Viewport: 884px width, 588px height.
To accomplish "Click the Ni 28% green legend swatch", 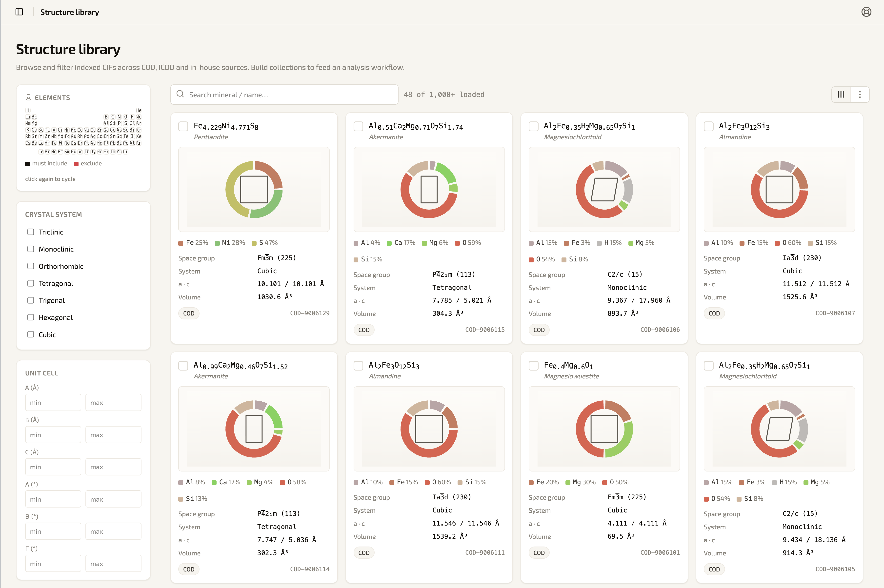I will pyautogui.click(x=217, y=243).
